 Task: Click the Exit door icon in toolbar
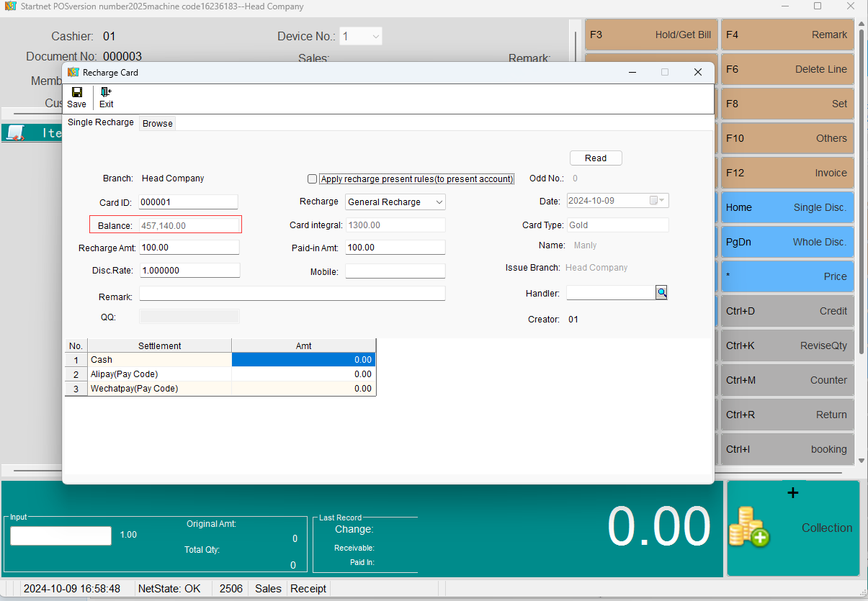pos(106,92)
